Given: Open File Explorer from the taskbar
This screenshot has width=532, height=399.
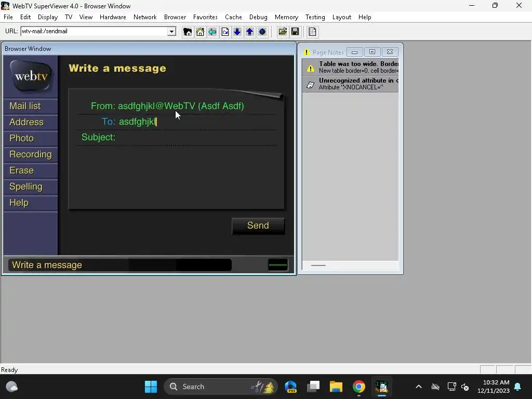Looking at the screenshot, I should coord(336,387).
